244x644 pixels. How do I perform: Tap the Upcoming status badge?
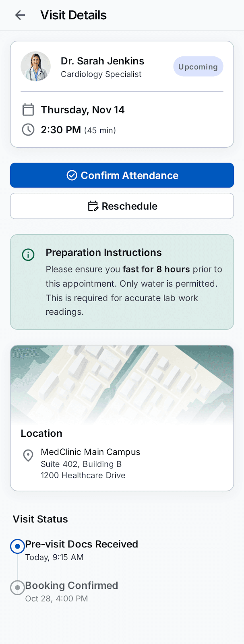198,67
